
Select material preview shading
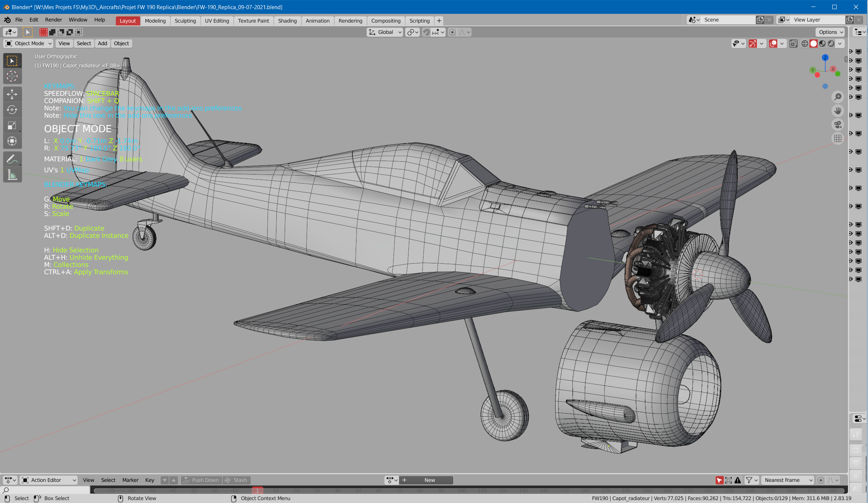click(x=822, y=44)
